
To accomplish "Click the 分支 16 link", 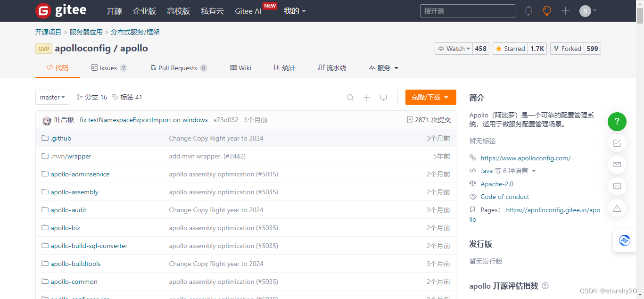I will tap(92, 97).
